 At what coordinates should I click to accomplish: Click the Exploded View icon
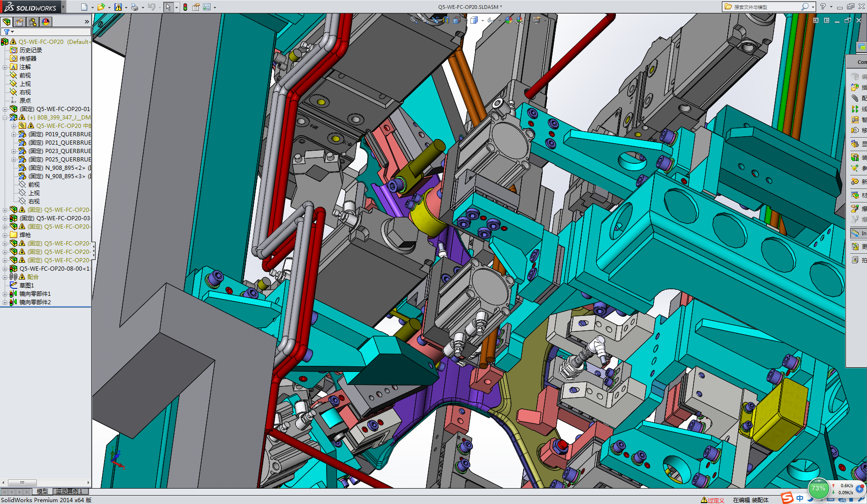tap(855, 209)
